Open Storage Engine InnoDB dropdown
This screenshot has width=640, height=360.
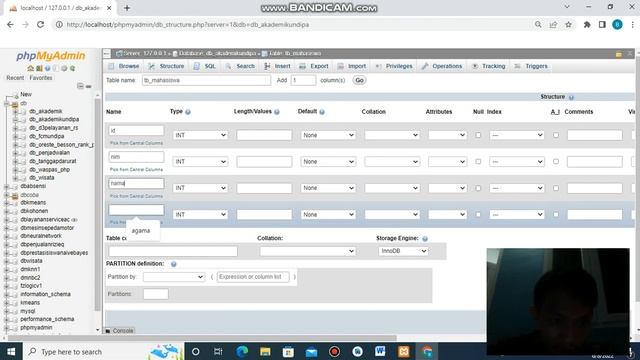coord(403,251)
